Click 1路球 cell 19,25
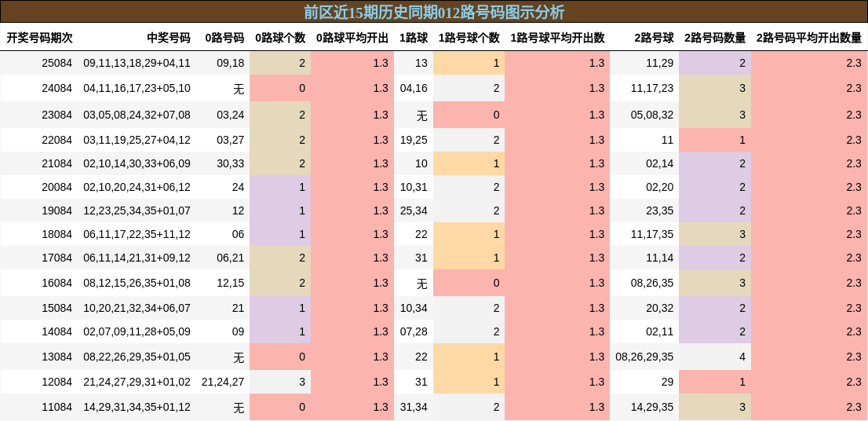The height and width of the screenshot is (421, 868). (x=414, y=140)
